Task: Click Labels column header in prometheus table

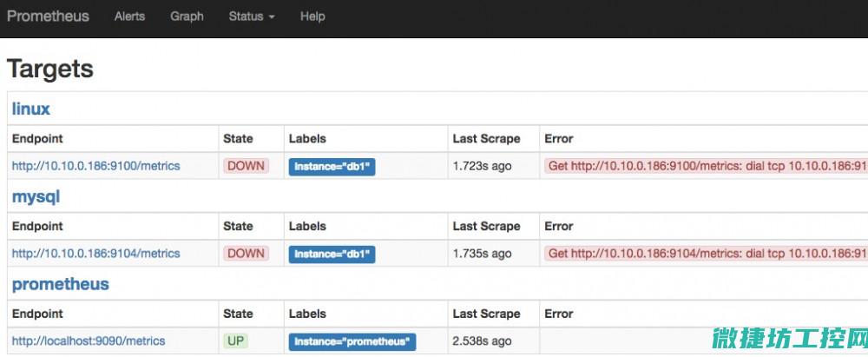Action: pyautogui.click(x=308, y=314)
